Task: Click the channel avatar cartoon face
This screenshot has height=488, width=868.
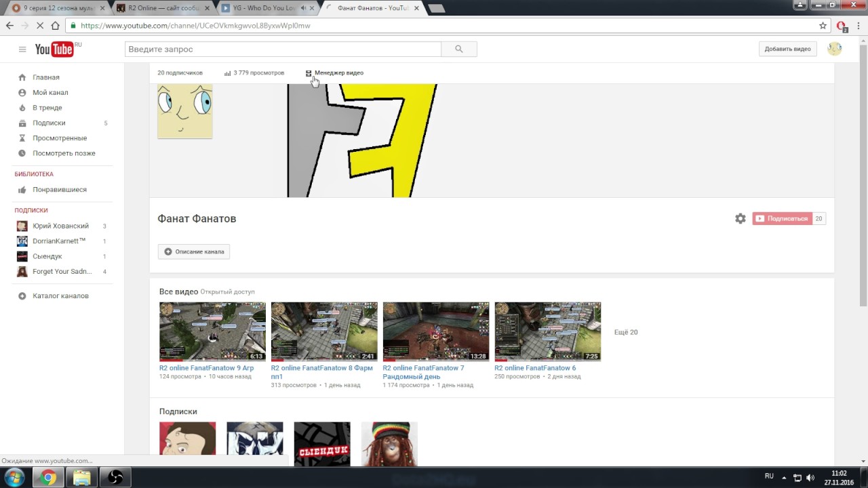Action: tap(185, 111)
